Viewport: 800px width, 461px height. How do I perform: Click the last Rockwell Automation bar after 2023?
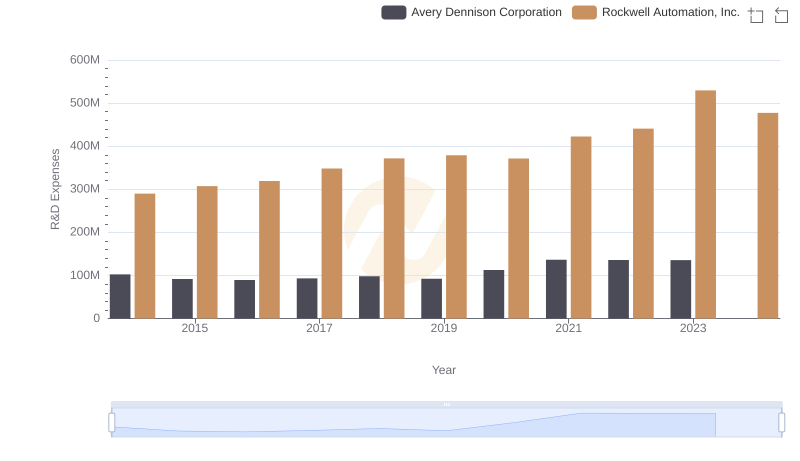coord(768,216)
